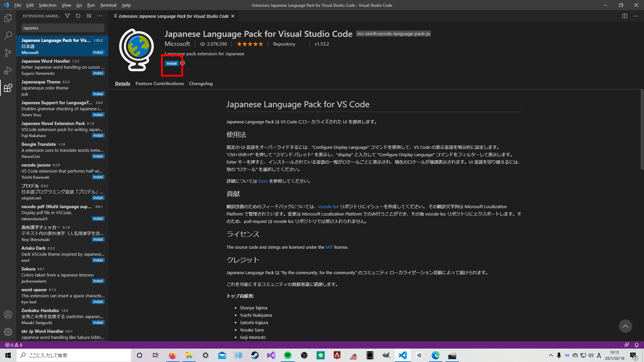Open the Search view in the Activity Bar

[x=8, y=35]
